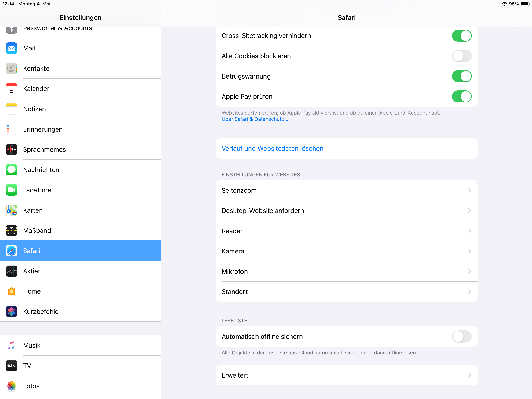Tap the clock time in status bar
This screenshot has width=532, height=399.
(x=8, y=4)
